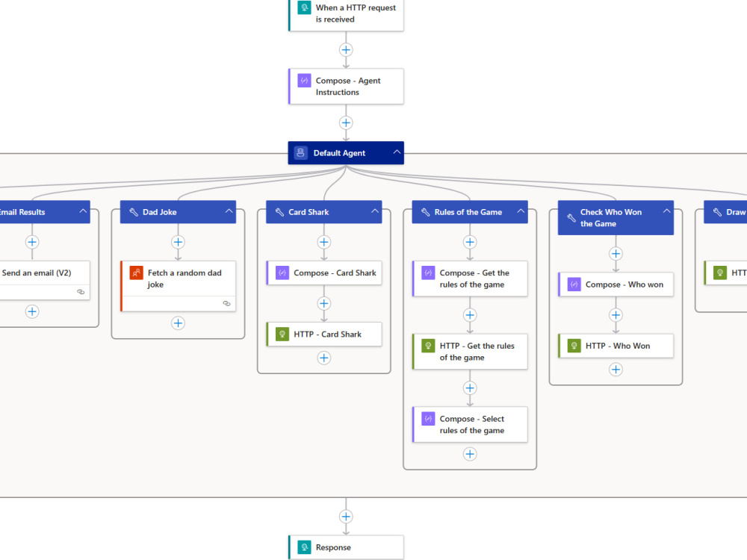Open the HTTP - Card Shark action
This screenshot has height=560, width=747.
coord(324,335)
